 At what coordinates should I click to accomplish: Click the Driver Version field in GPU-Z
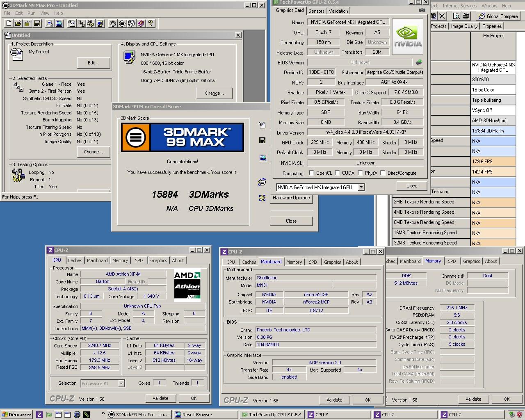coord(365,132)
